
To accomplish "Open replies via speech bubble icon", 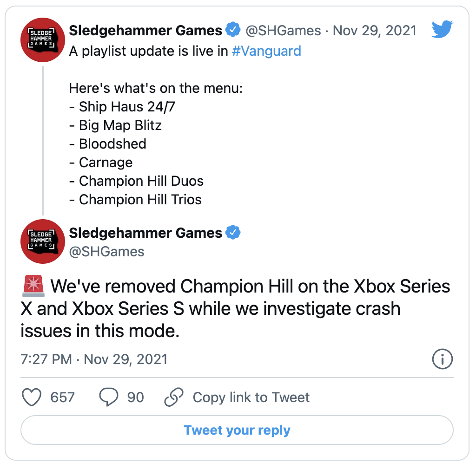I will tap(109, 397).
